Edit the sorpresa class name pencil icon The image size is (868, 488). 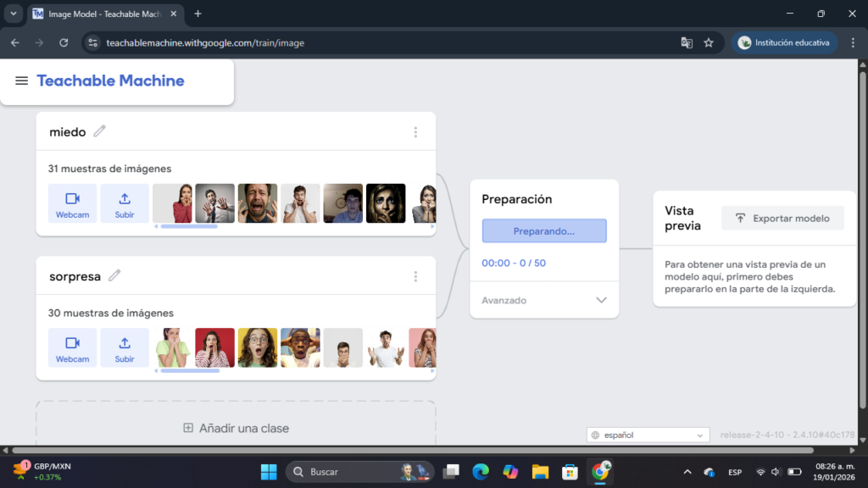[x=114, y=275]
